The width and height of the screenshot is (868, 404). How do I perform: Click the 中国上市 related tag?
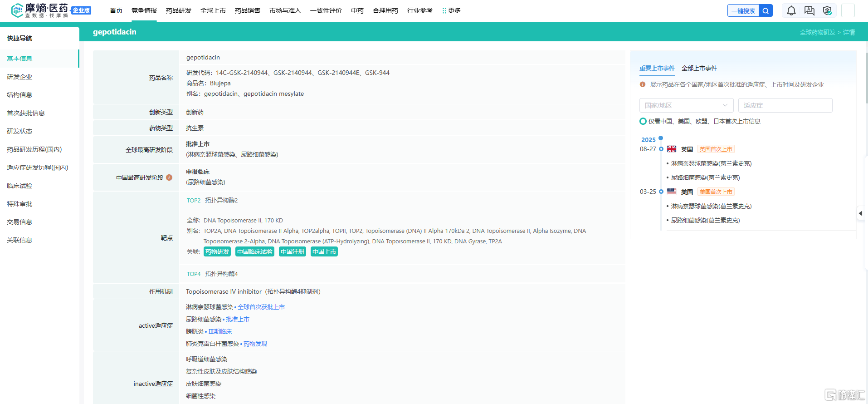click(x=324, y=251)
